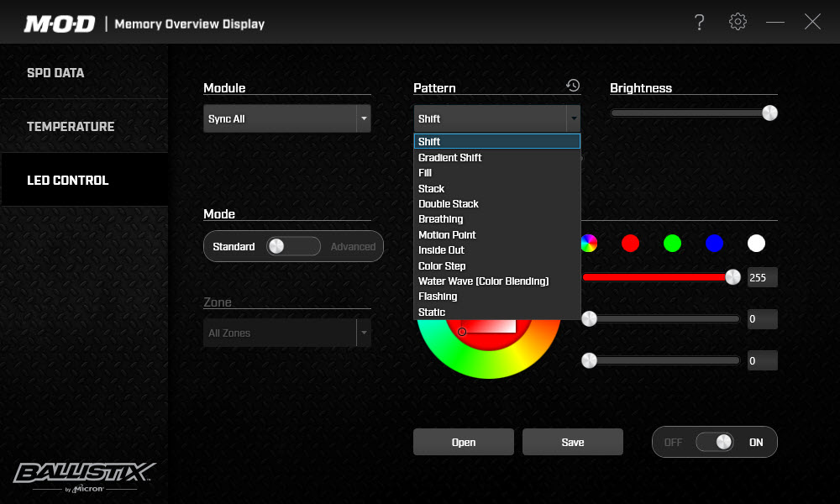The image size is (840, 504).
Task: Pick the red color swatch
Action: click(x=631, y=243)
